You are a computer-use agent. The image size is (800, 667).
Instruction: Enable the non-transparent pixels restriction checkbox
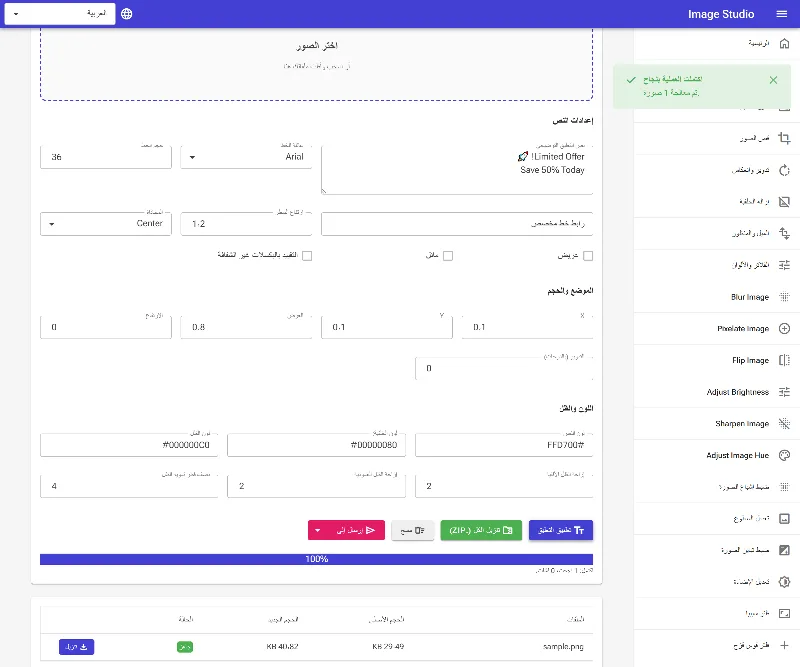307,256
